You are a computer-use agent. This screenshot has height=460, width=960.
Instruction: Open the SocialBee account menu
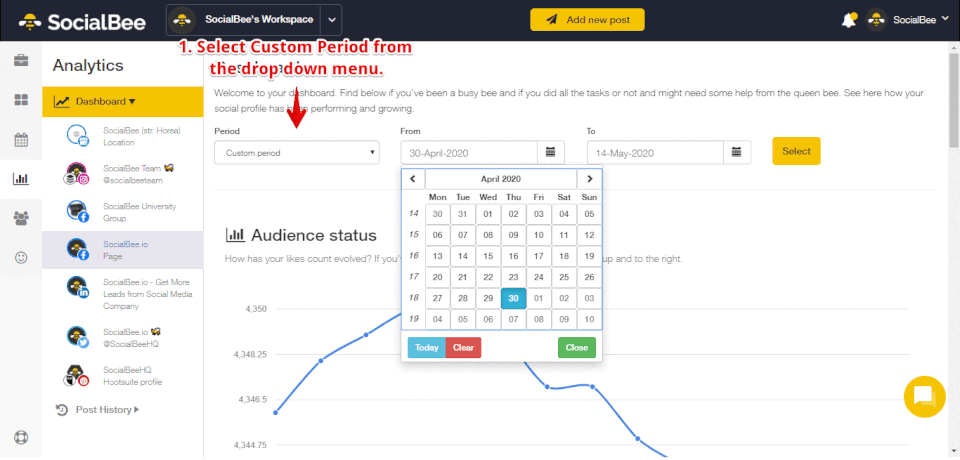click(902, 20)
